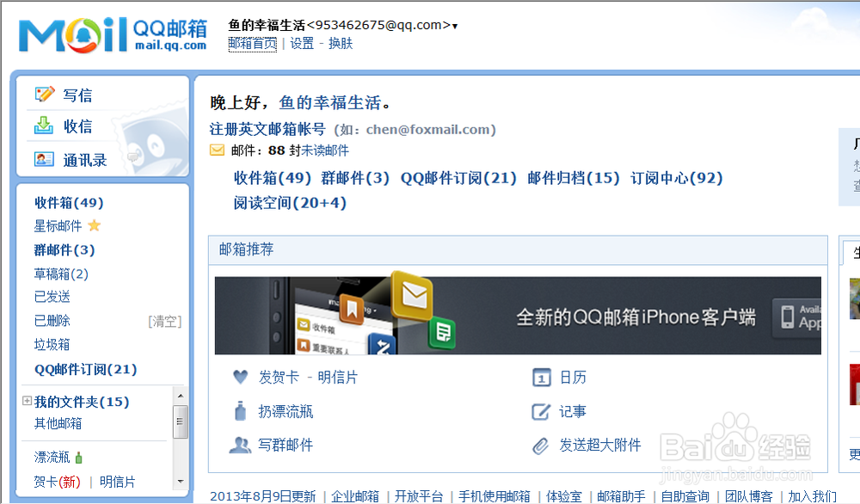
Task: Expand the 我的文件夹 tree node
Action: pyautogui.click(x=27, y=401)
